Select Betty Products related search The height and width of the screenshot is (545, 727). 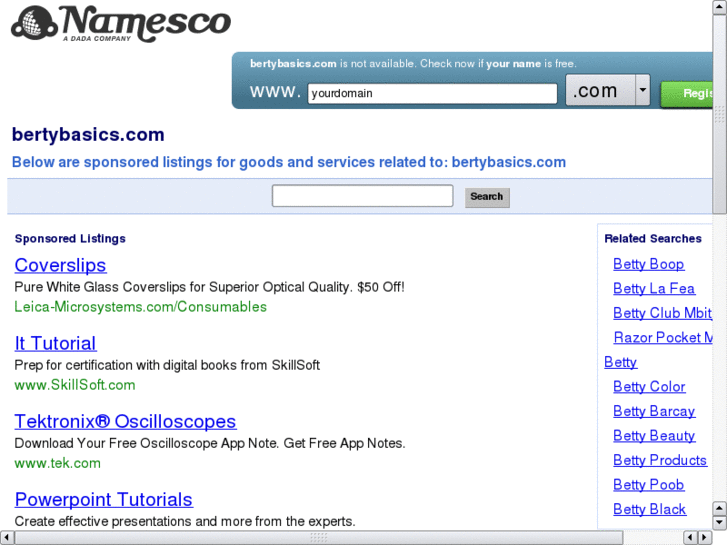(x=660, y=460)
